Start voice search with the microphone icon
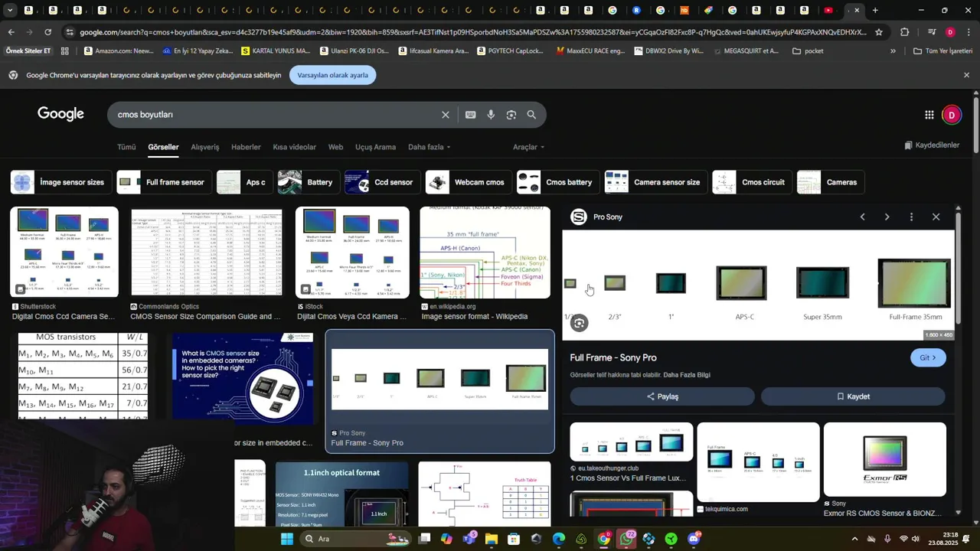The width and height of the screenshot is (980, 551). (491, 115)
